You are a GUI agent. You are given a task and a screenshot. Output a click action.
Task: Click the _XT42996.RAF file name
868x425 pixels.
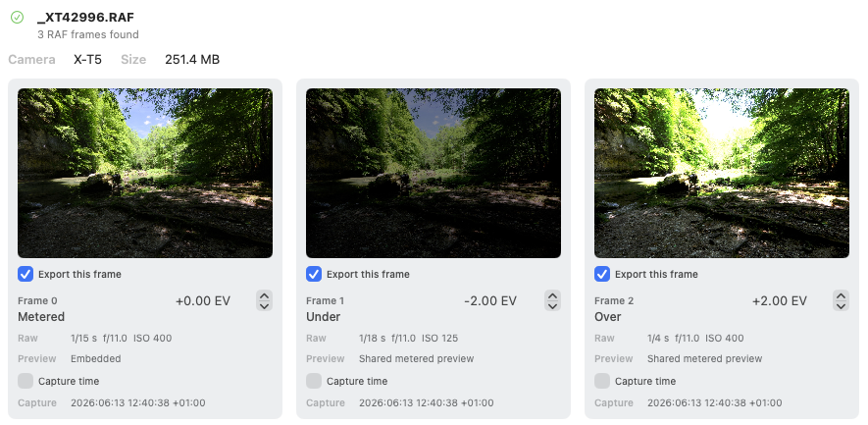click(85, 18)
